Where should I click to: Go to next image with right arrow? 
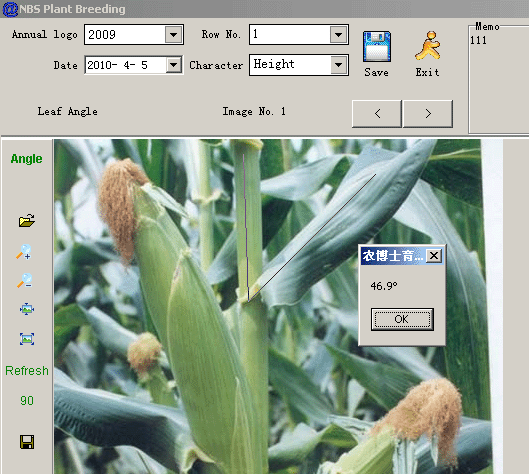click(428, 114)
